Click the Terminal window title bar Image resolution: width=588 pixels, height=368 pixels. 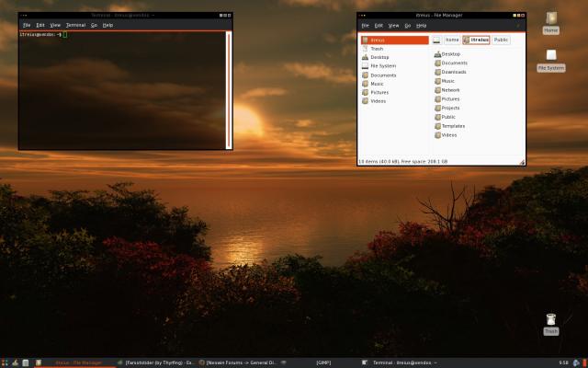(125, 16)
